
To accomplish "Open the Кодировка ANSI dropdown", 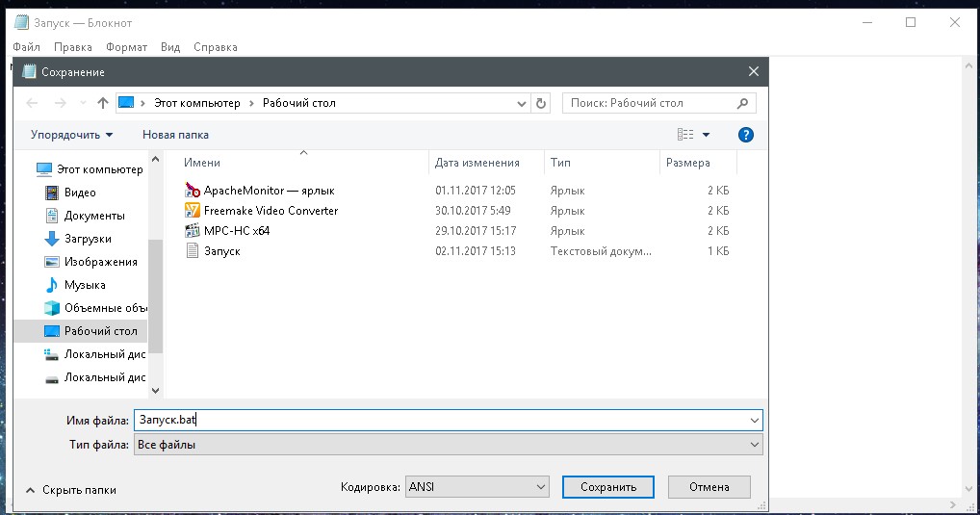I will 477,487.
